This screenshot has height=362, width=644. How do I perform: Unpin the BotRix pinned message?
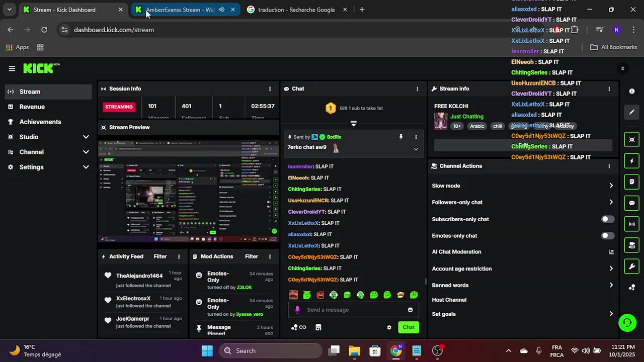tap(401, 137)
